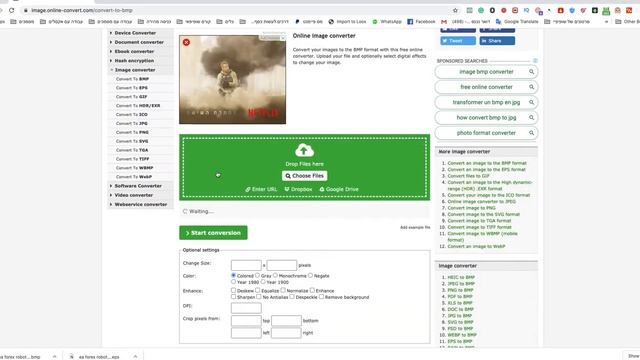This screenshot has height=360, width=640.
Task: Bookmark this page with star icon
Action: 456,10
